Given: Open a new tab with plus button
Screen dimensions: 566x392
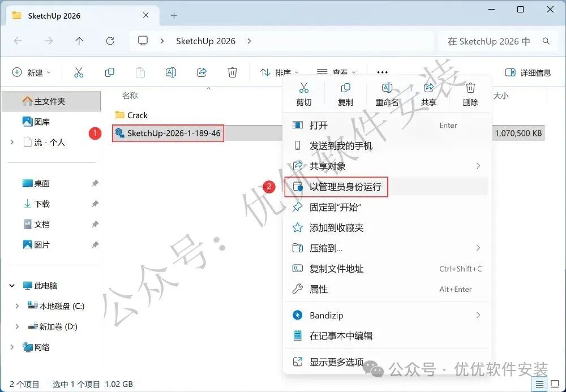Looking at the screenshot, I should click(174, 15).
